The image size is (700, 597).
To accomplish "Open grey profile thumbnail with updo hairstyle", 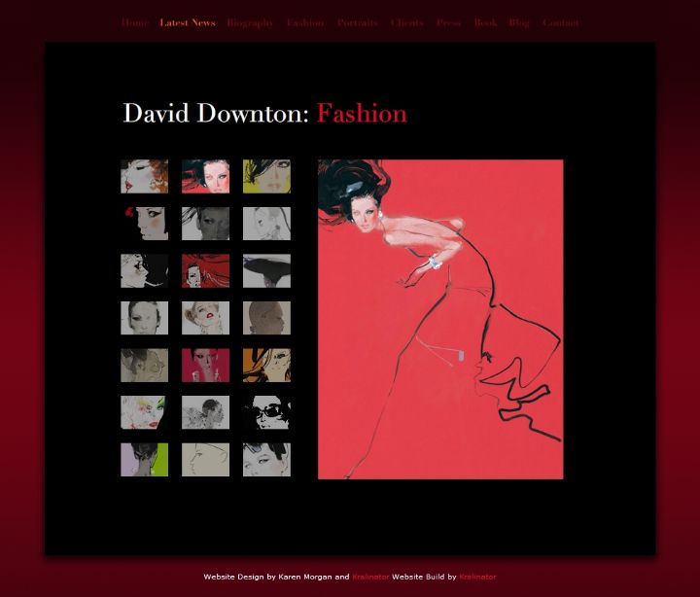I will click(205, 412).
